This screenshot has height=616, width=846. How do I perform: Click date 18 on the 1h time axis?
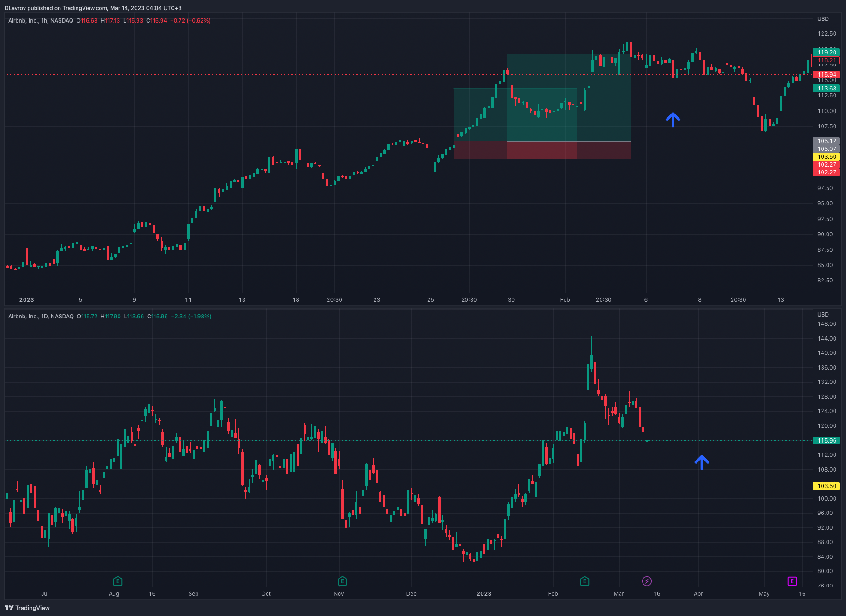tap(296, 300)
